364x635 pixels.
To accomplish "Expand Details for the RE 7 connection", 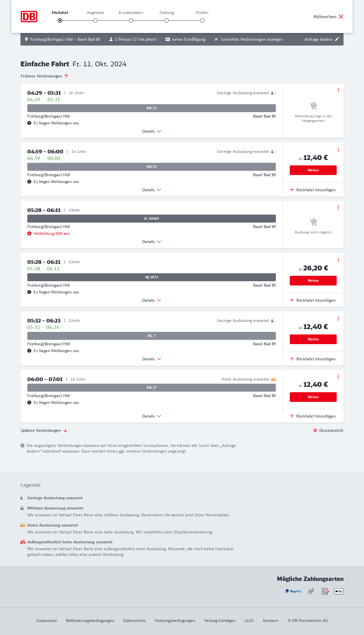I will point(152,359).
